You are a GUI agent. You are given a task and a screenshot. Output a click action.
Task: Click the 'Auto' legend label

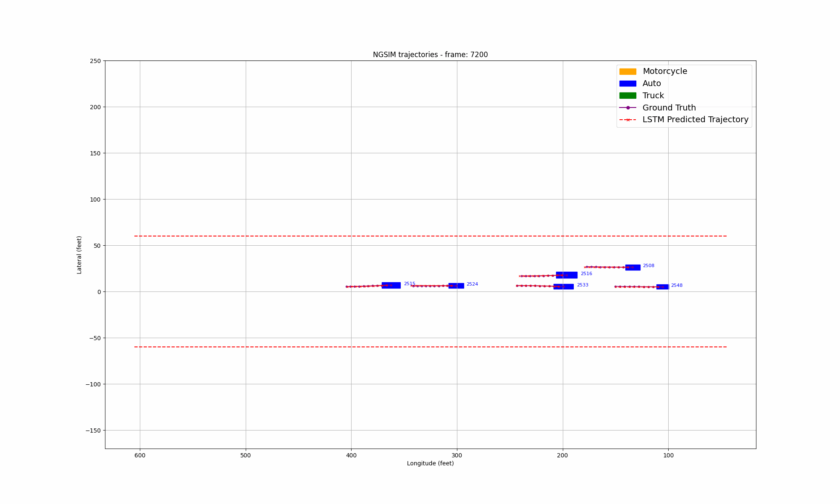652,84
